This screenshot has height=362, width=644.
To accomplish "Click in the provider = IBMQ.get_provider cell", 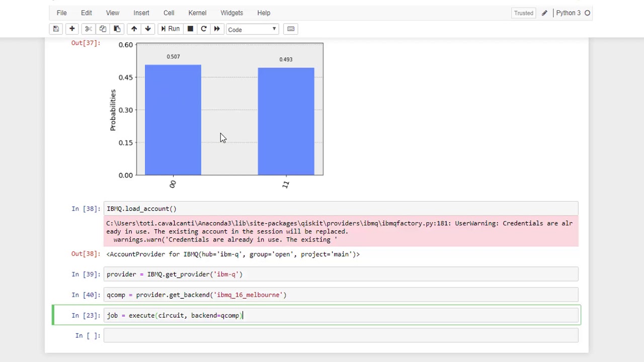I will 341,275.
